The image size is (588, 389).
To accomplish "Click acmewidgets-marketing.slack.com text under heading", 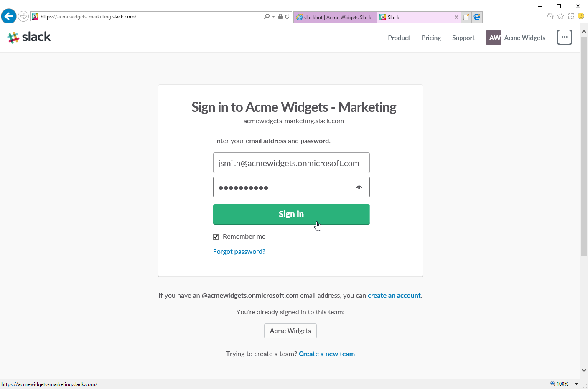I will point(294,121).
